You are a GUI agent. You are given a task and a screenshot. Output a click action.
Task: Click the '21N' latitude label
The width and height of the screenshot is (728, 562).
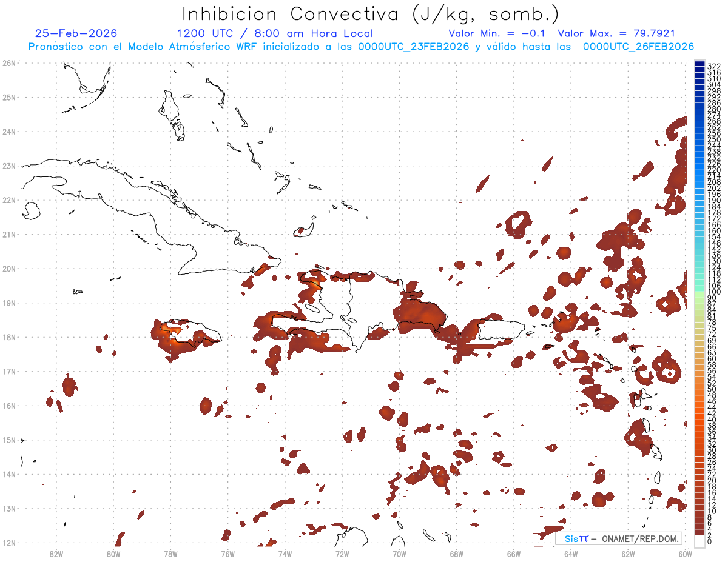point(8,234)
